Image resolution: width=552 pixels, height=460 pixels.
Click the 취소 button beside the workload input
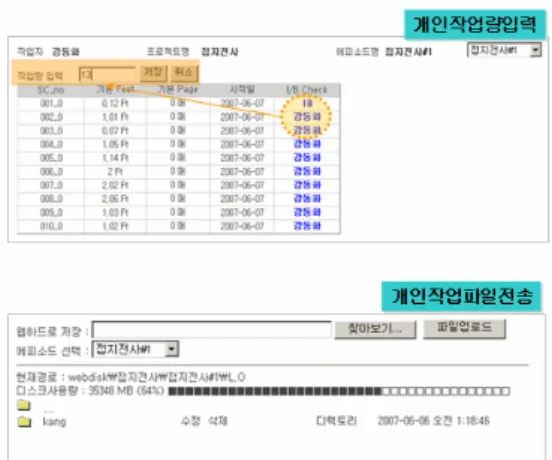pos(184,74)
